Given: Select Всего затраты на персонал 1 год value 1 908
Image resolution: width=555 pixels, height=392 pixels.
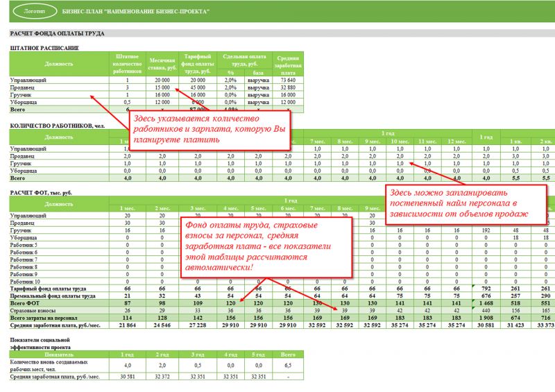Looking at the screenshot, I should (486, 318).
